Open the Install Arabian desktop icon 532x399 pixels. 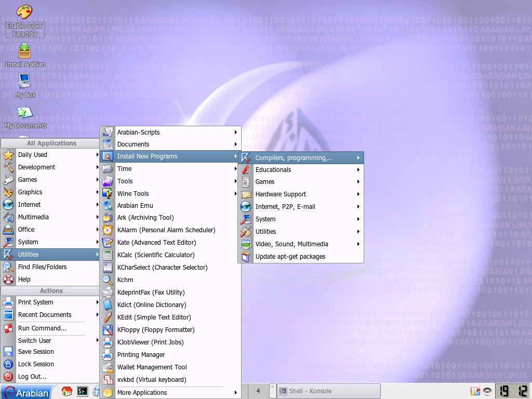click(x=24, y=55)
